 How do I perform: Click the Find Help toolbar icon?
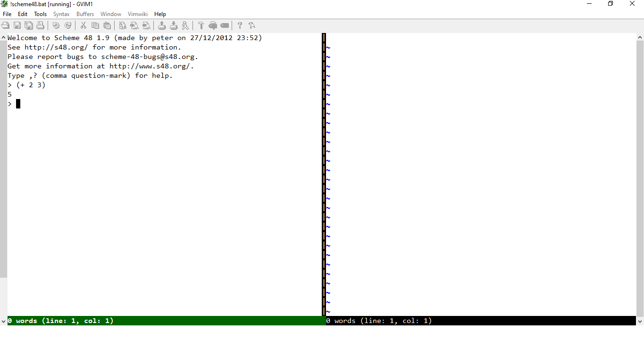click(252, 25)
